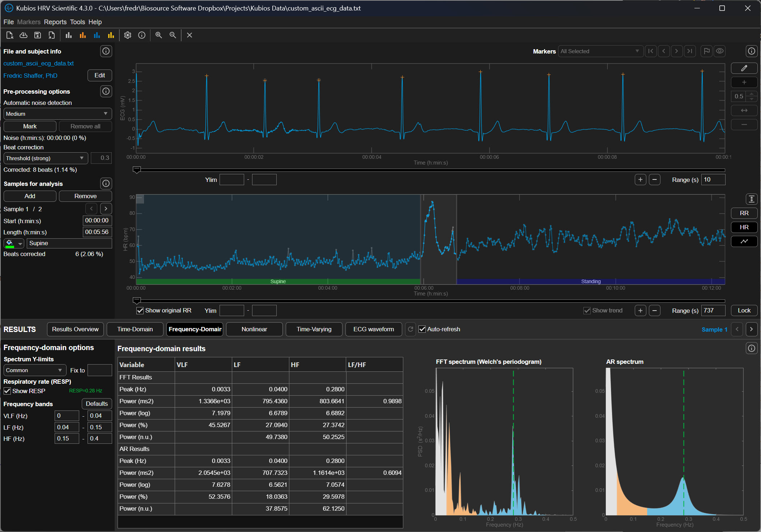The image size is (761, 532).
Task: Disable the Auto-refresh checkbox
Action: [422, 329]
